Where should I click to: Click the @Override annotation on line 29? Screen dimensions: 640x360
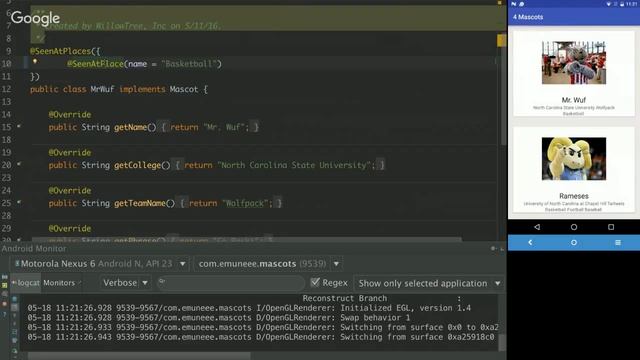[70, 229]
